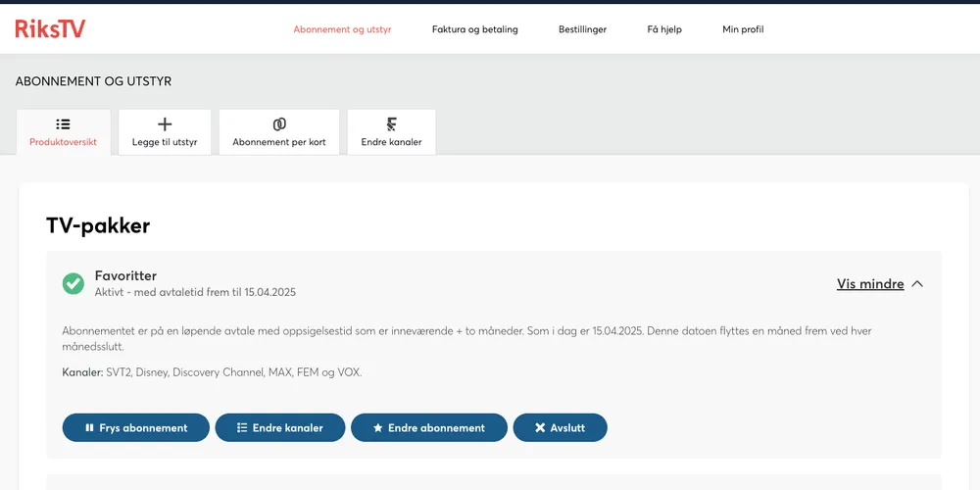Image resolution: width=980 pixels, height=490 pixels.
Task: Click the TV-pakker heading
Action: point(98,225)
